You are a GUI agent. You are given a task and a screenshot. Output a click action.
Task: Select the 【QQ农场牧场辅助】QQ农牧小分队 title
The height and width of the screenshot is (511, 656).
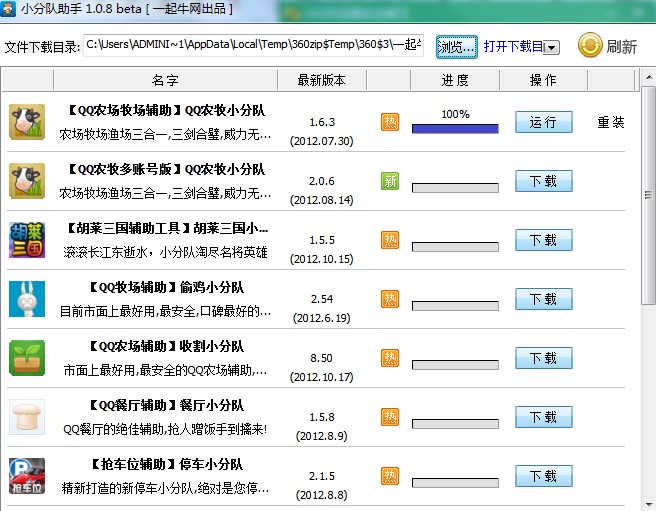[166, 110]
